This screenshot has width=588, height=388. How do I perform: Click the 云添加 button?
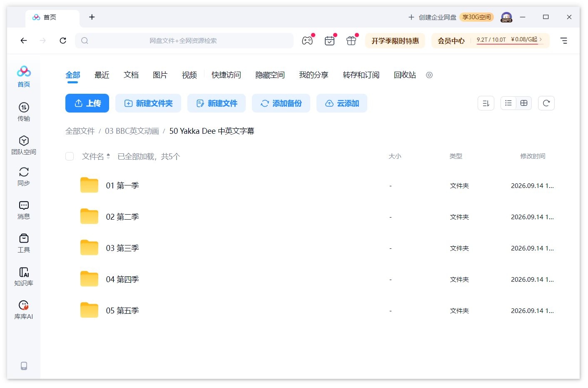pos(342,103)
